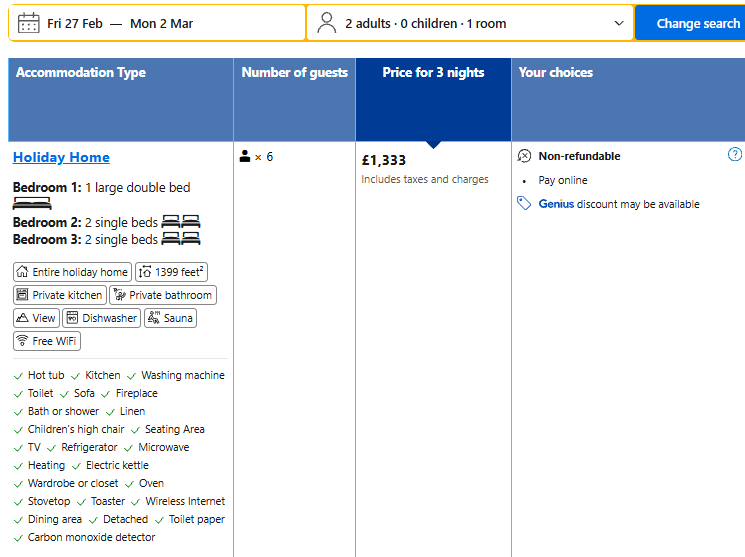The width and height of the screenshot is (745, 557).
Task: Click the check-out date Mon 2 Mar
Action: (x=162, y=23)
